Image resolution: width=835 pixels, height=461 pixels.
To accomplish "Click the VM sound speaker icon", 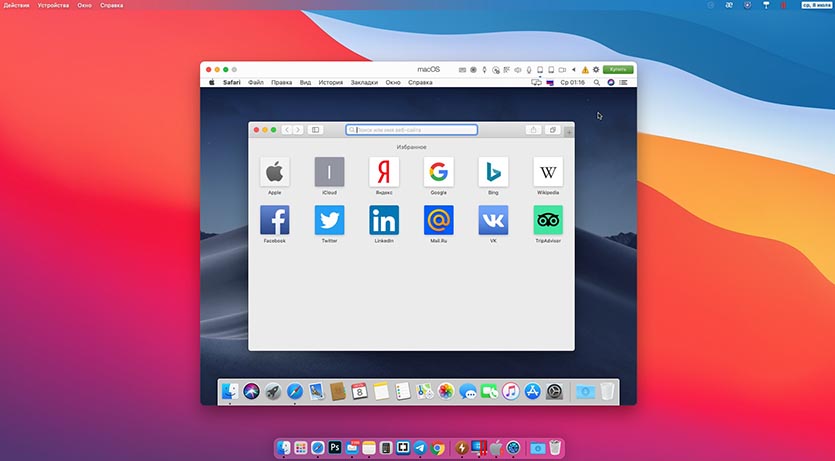I will pyautogui.click(x=518, y=70).
